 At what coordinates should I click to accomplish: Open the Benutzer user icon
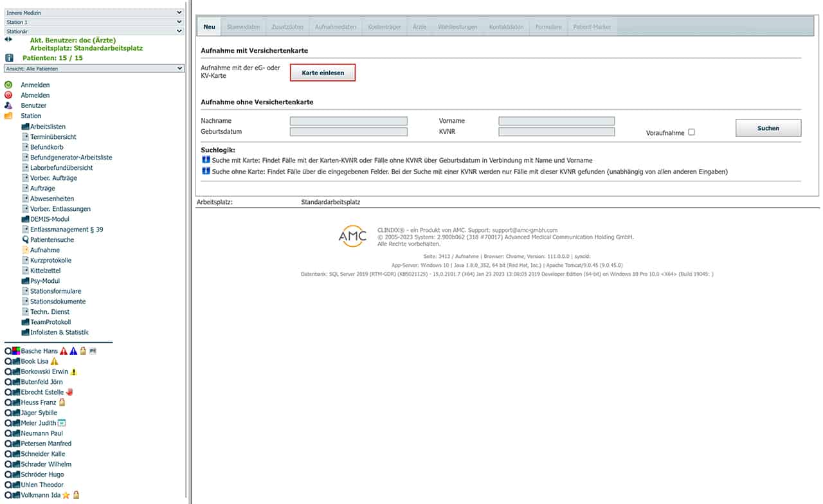pos(8,105)
